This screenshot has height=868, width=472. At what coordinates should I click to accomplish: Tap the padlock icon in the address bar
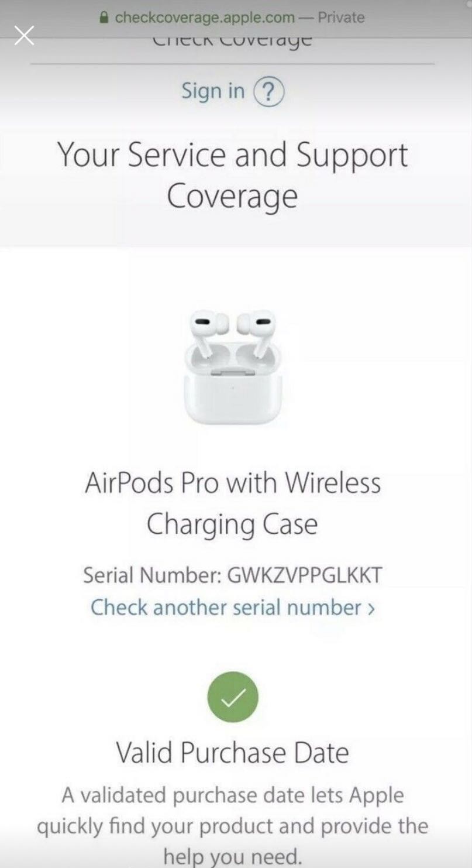point(105,18)
